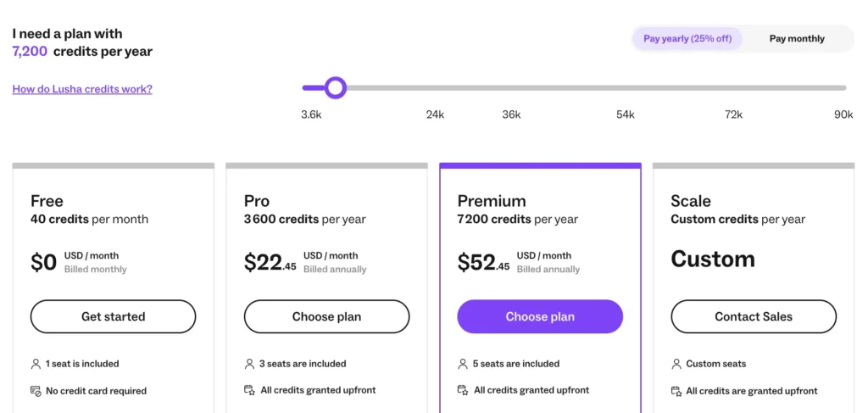Click the credits icon in the Scale plan

(x=676, y=391)
